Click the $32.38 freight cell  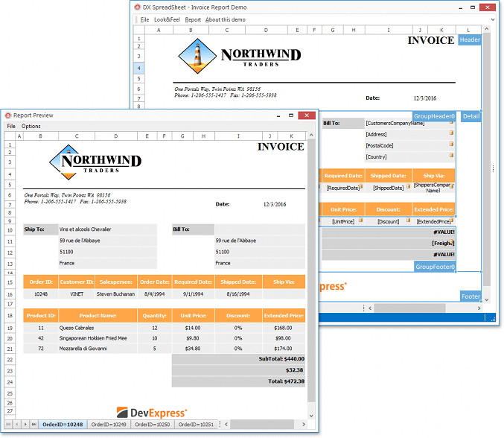tap(238, 370)
